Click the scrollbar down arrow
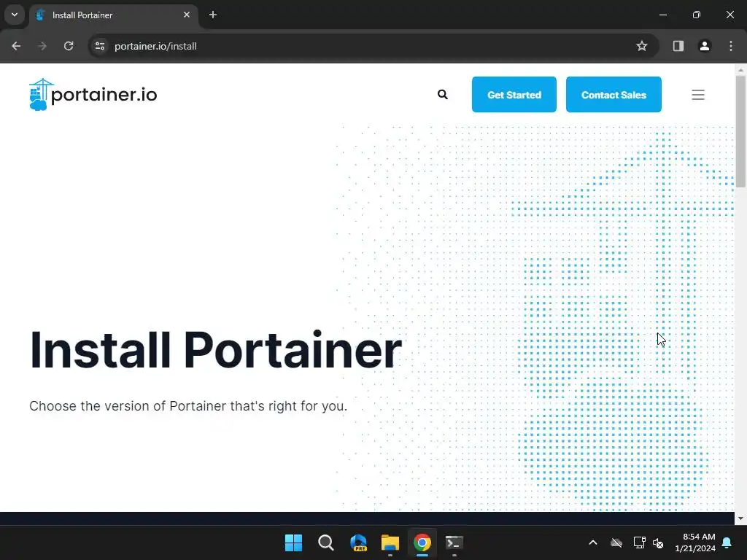 click(740, 518)
